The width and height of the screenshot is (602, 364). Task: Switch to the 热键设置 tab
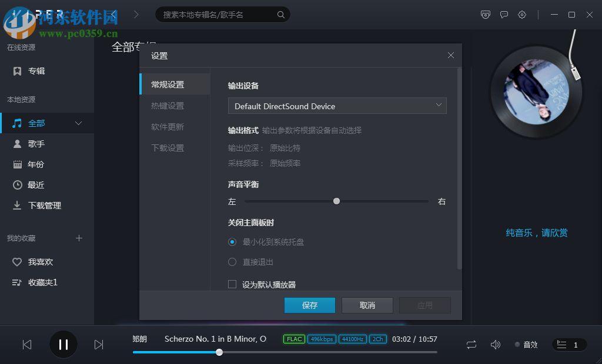(167, 105)
